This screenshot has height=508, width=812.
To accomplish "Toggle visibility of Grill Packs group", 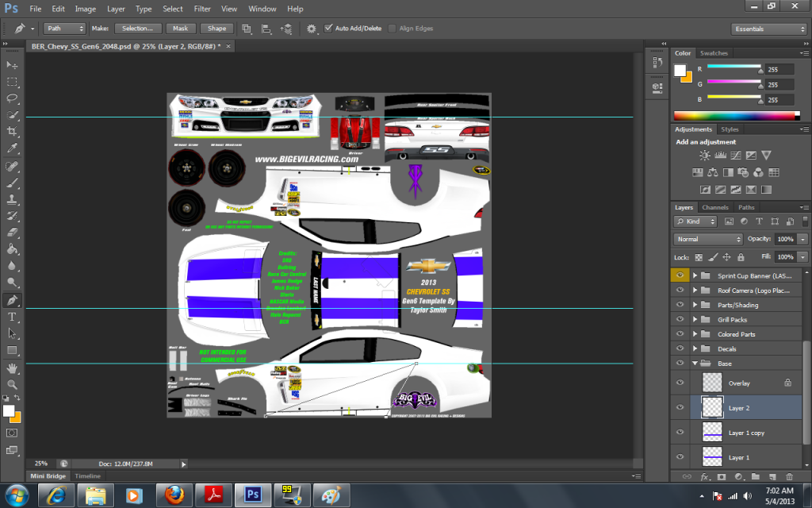I will 680,319.
